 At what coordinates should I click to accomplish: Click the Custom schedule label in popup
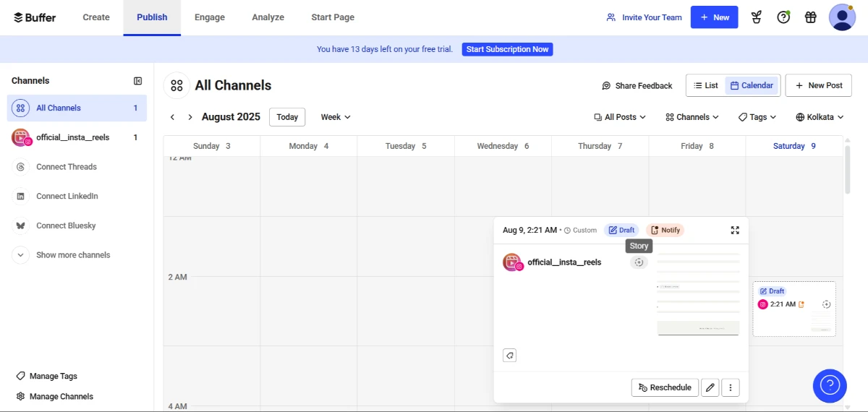[581, 230]
